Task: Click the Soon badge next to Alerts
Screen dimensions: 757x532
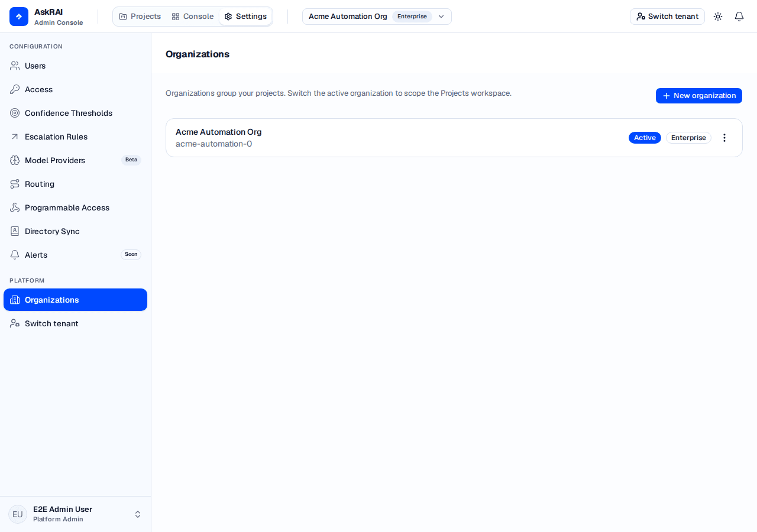Action: click(131, 255)
